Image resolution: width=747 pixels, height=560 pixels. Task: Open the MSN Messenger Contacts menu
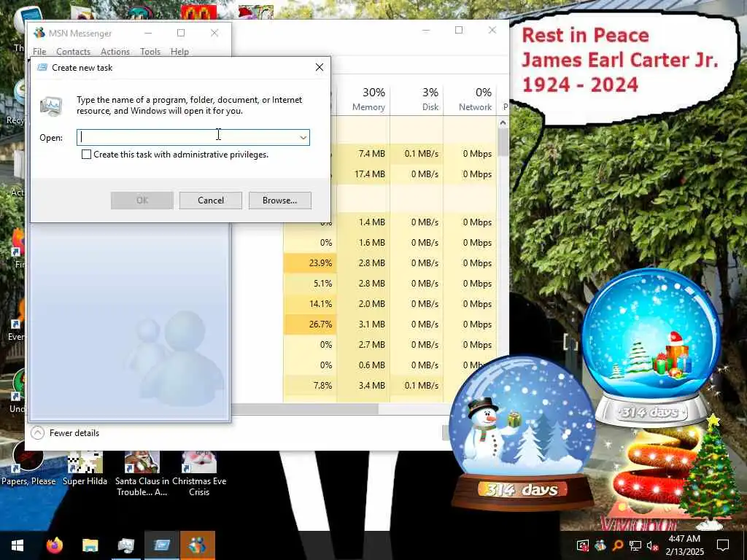coord(73,52)
